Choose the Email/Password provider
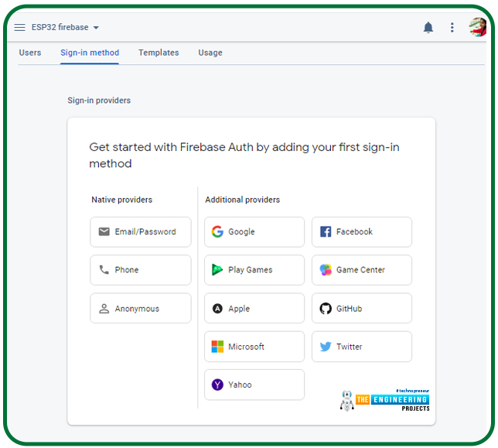 tap(141, 231)
